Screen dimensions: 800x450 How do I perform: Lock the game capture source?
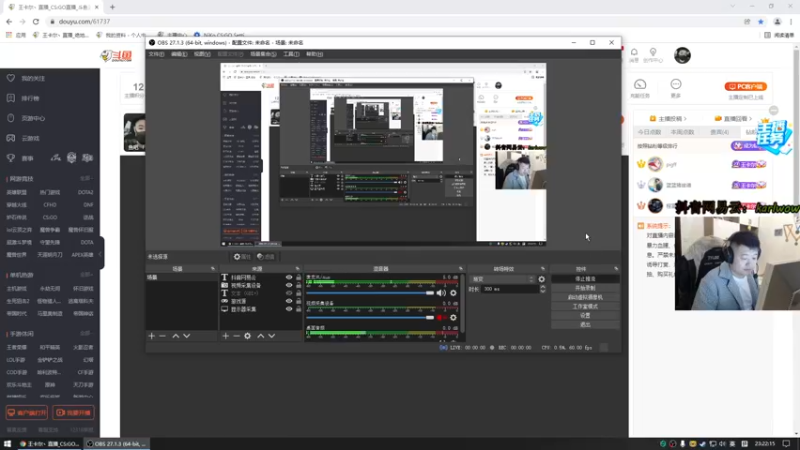(x=298, y=301)
